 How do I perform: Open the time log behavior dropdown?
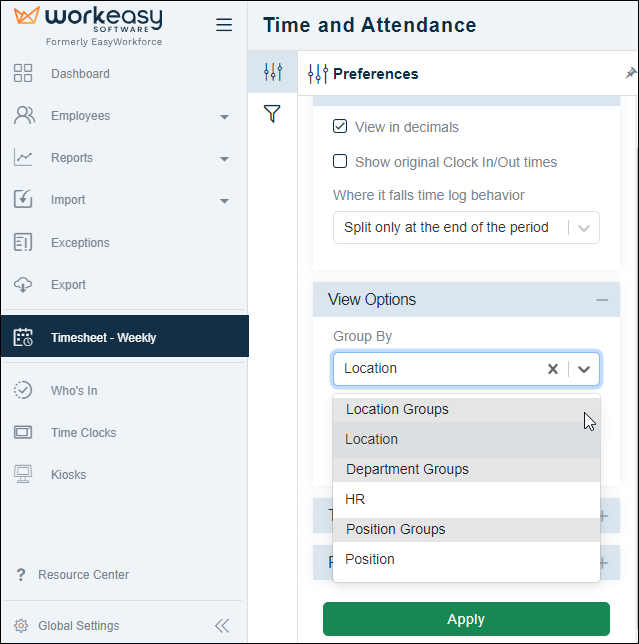pyautogui.click(x=466, y=228)
